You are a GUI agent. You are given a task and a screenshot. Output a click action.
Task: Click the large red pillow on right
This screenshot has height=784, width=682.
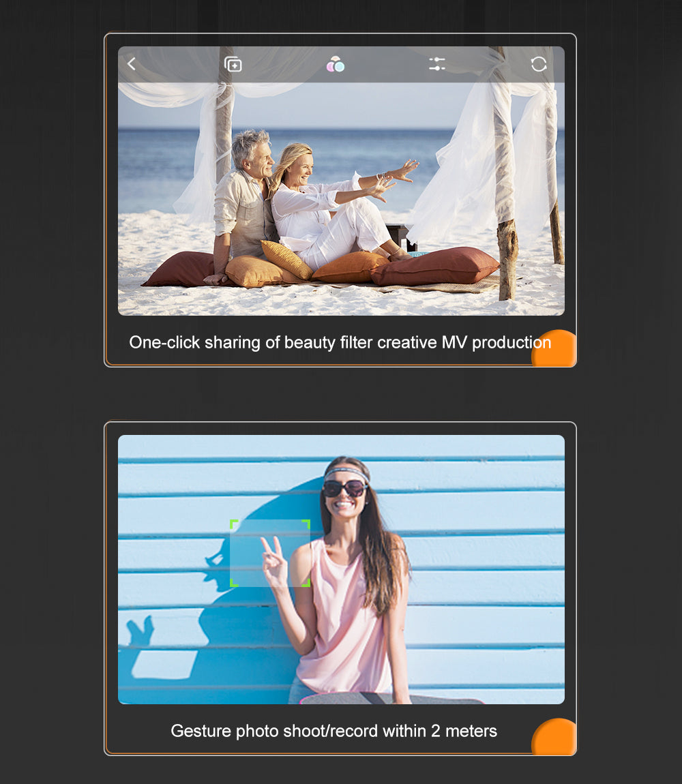point(436,266)
